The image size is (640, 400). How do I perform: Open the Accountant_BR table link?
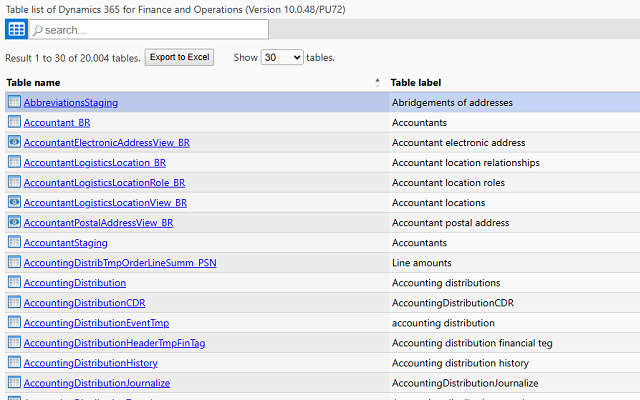(x=57, y=123)
